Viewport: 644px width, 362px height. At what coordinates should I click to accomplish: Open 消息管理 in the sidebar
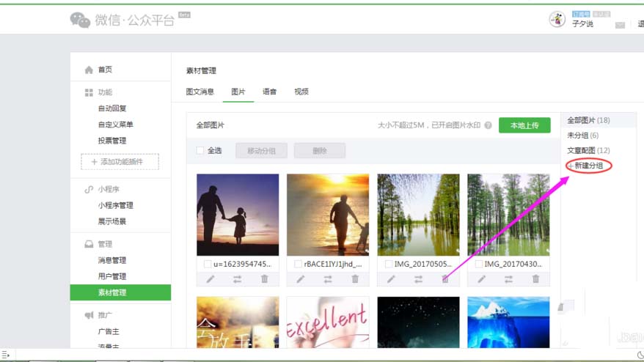[x=112, y=260]
